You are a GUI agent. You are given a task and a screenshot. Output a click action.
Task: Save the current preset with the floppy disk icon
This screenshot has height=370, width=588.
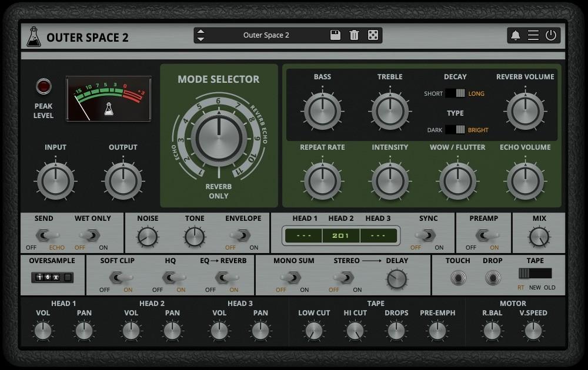[x=335, y=35]
